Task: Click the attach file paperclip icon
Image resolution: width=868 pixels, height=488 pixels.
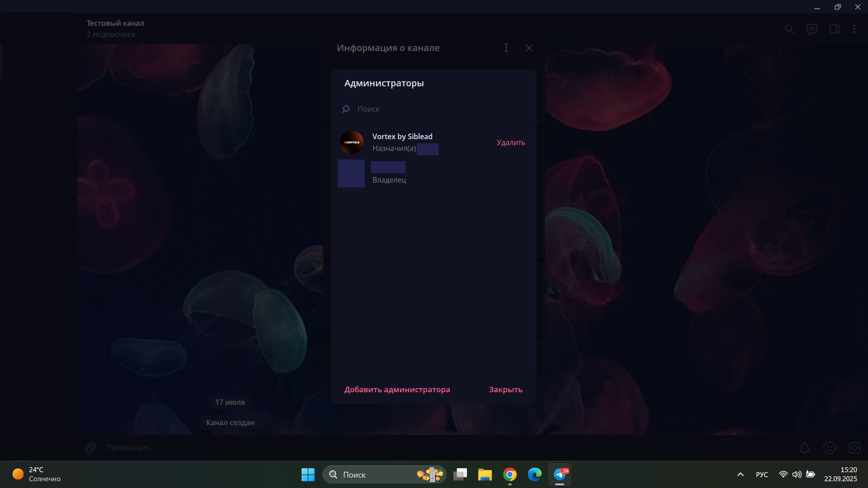Action: [x=90, y=448]
